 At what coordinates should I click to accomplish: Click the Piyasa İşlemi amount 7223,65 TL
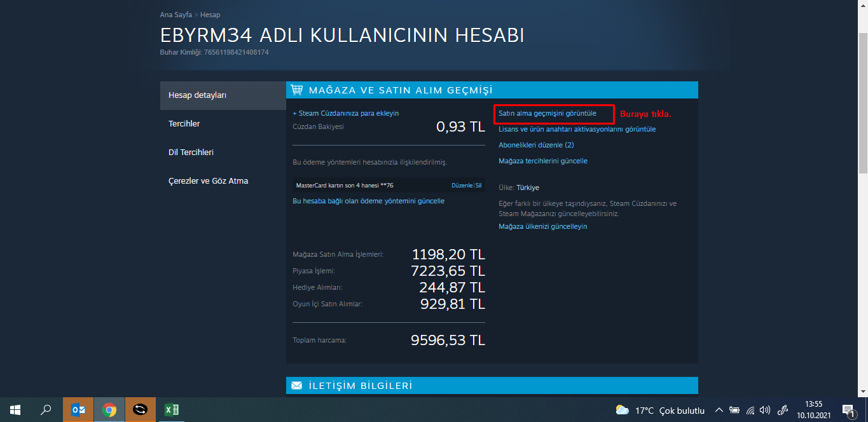(448, 271)
